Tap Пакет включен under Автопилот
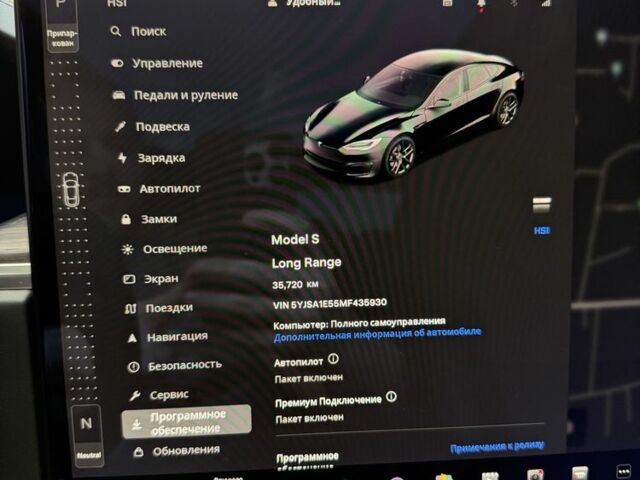 pyautogui.click(x=309, y=378)
